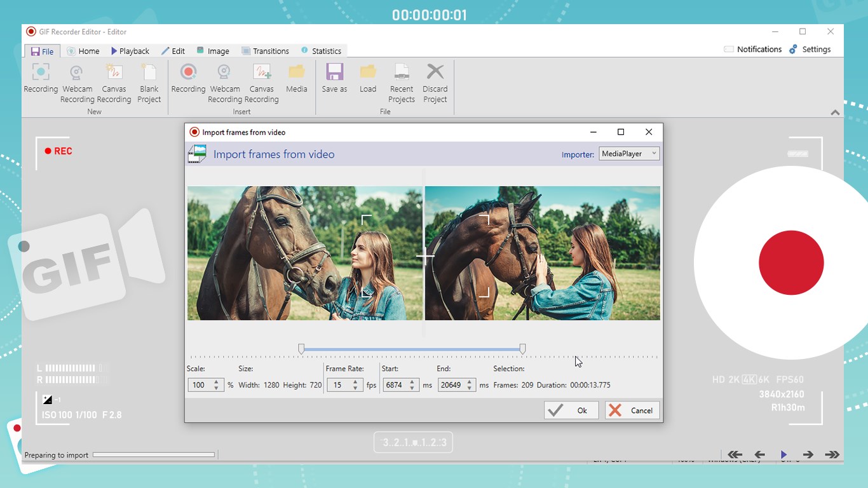868x488 pixels.
Task: Increase the Scale value with up arrow
Action: pos(217,383)
